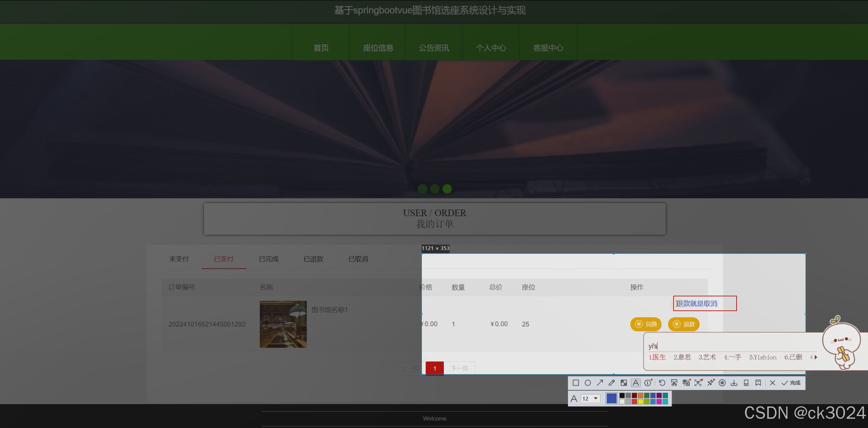Click the screen recording circle icon
The image size is (868, 428).
coord(722,383)
